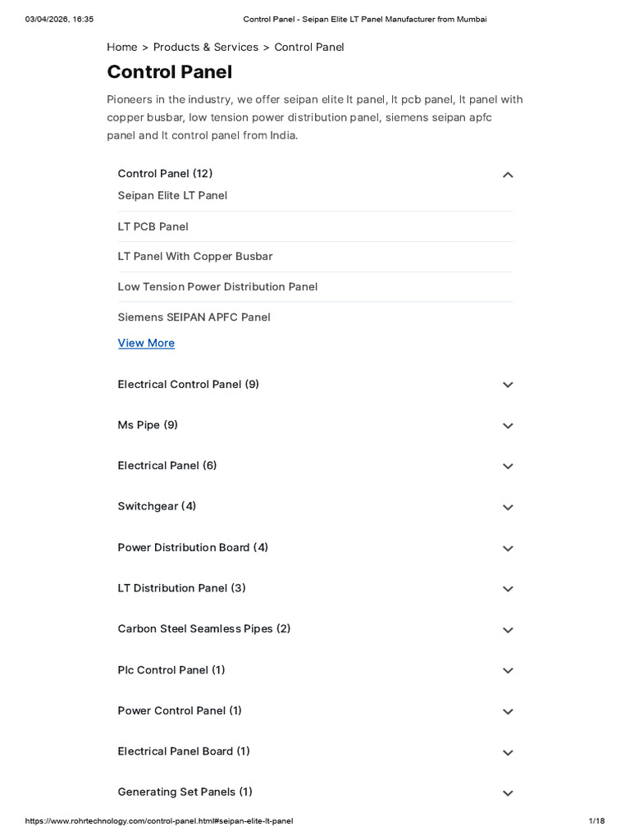Expand the Generating Set Panels (1) chevron
The height and width of the screenshot is (840, 630).
point(508,793)
